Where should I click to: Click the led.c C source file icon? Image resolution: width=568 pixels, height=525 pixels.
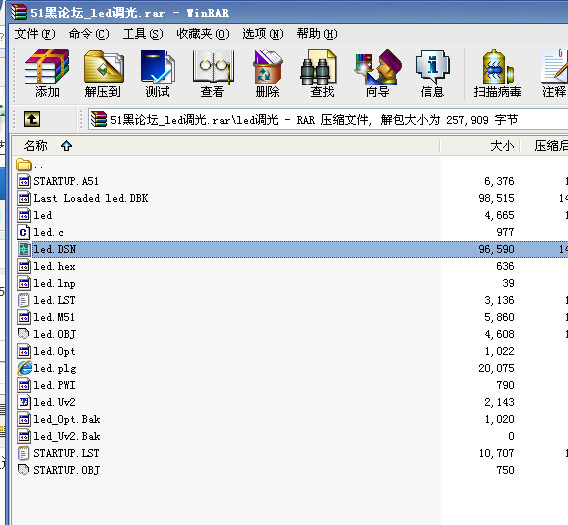(24, 232)
